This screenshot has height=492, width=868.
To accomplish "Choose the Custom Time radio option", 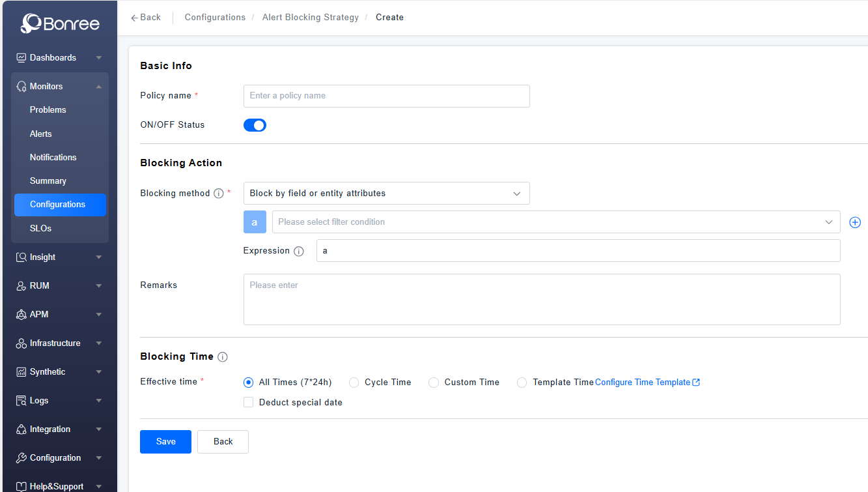I will [434, 383].
